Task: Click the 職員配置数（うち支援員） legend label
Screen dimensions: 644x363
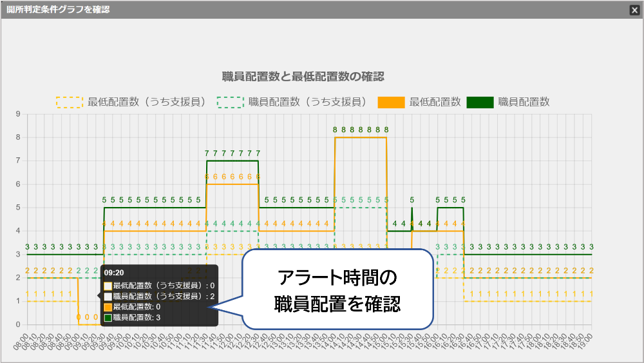Action: tap(309, 103)
